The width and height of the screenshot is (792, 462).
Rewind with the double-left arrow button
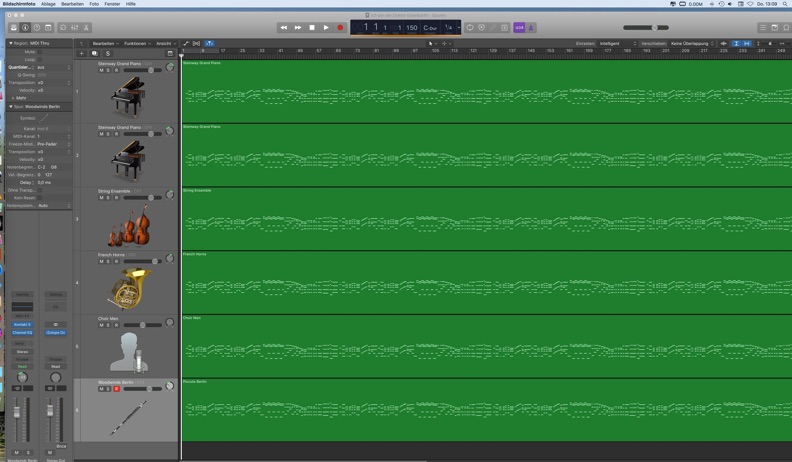click(x=283, y=28)
